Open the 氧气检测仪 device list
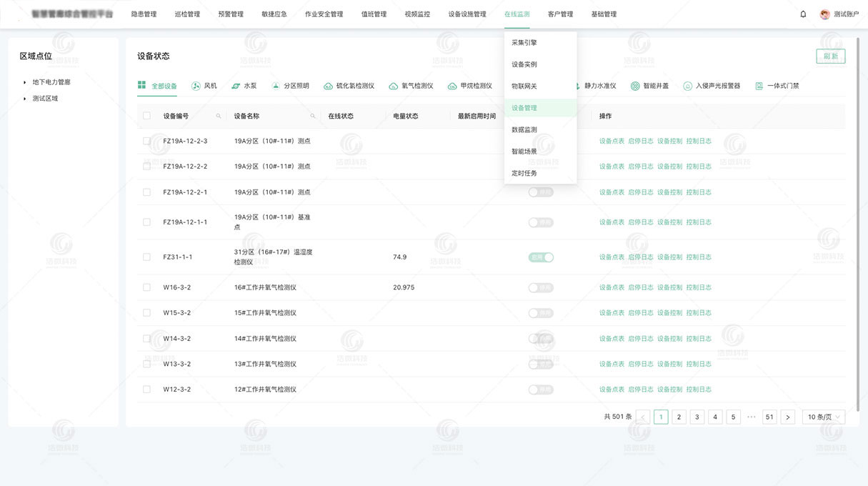This screenshot has width=868, height=486. (411, 85)
